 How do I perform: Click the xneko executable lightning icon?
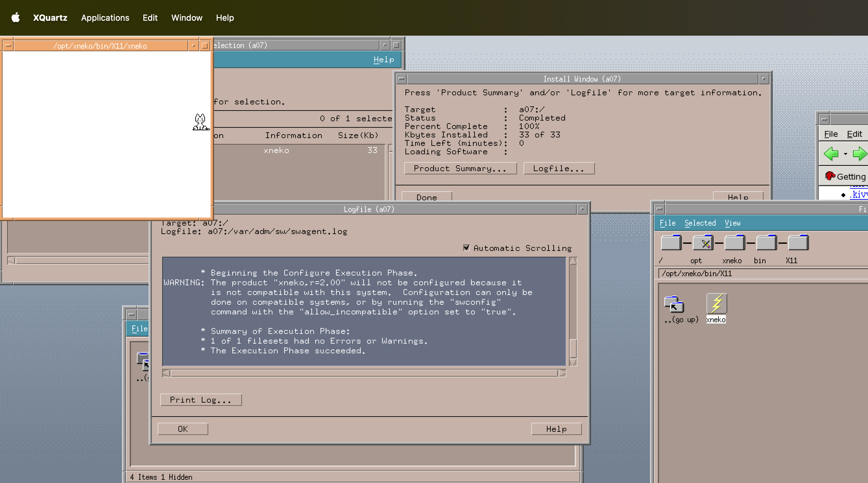pyautogui.click(x=717, y=303)
